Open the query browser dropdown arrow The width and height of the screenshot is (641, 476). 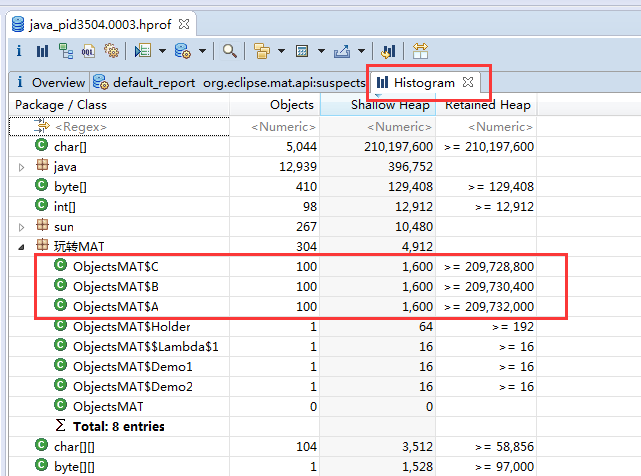tap(202, 51)
